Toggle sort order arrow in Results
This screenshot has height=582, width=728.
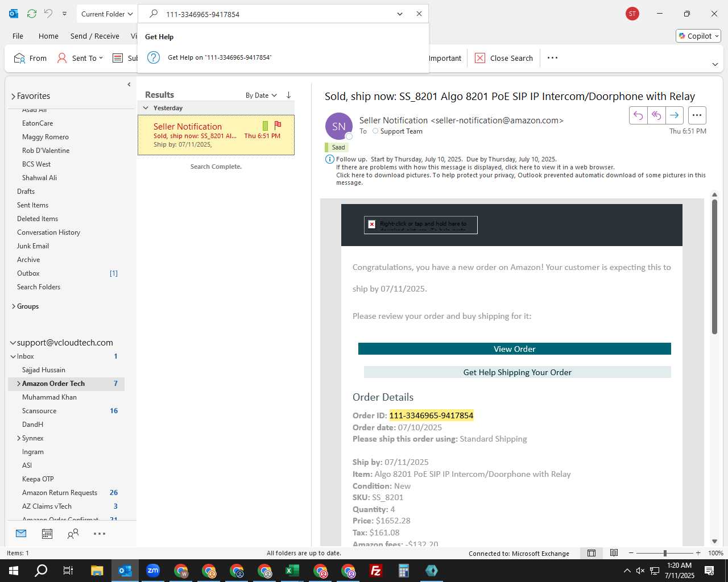[288, 95]
